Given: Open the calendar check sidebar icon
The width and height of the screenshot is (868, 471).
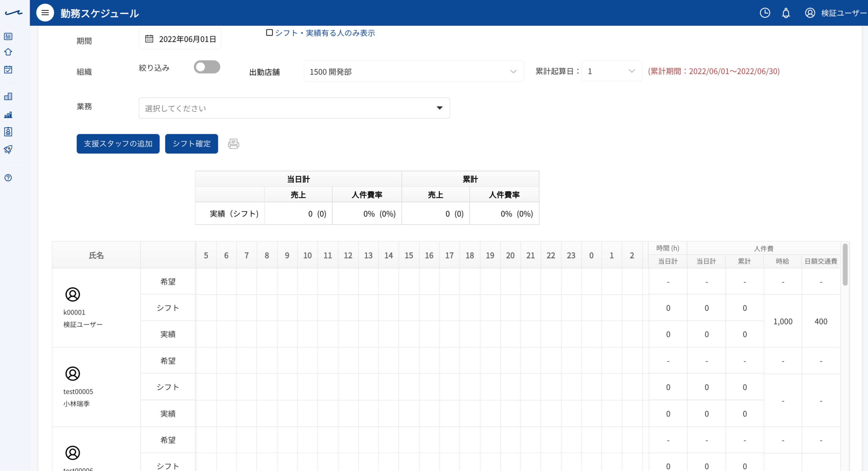Looking at the screenshot, I should coord(8,69).
